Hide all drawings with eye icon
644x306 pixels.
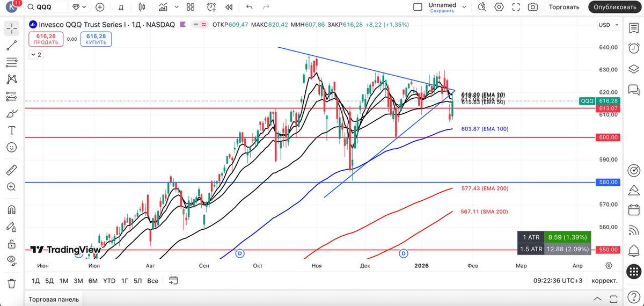click(x=12, y=260)
